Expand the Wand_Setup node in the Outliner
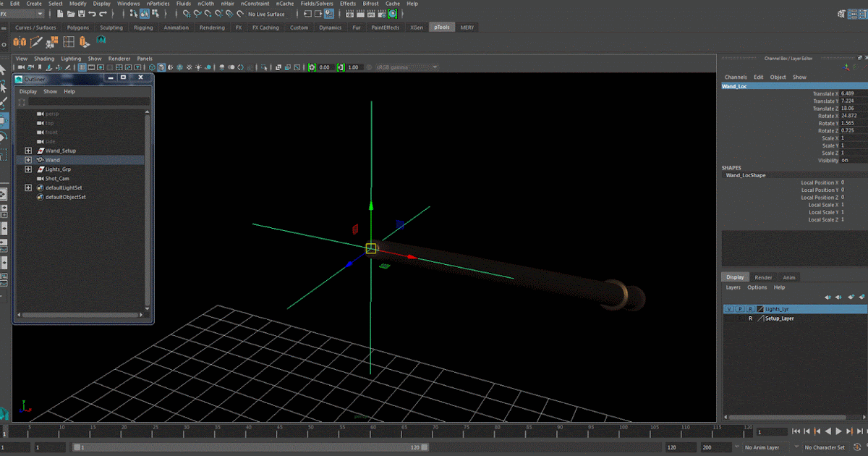The width and height of the screenshot is (868, 456). tap(28, 151)
